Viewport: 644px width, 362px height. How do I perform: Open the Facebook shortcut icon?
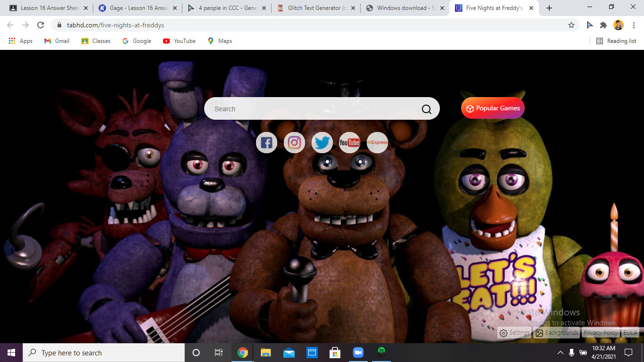pos(266,142)
